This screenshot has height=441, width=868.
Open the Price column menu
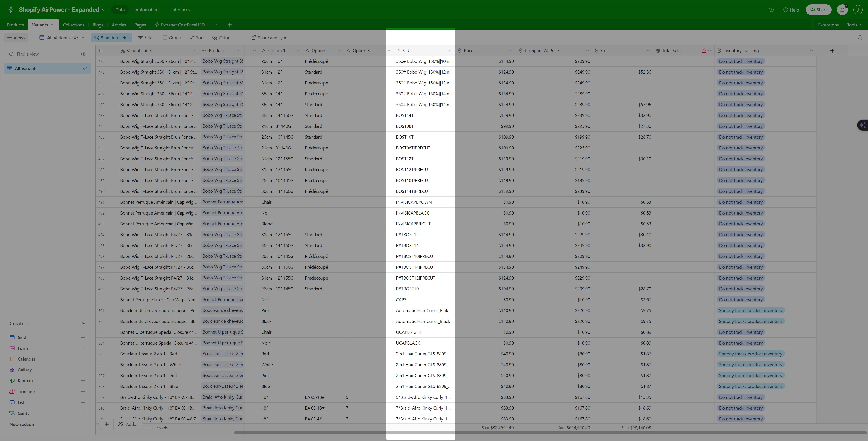point(511,51)
